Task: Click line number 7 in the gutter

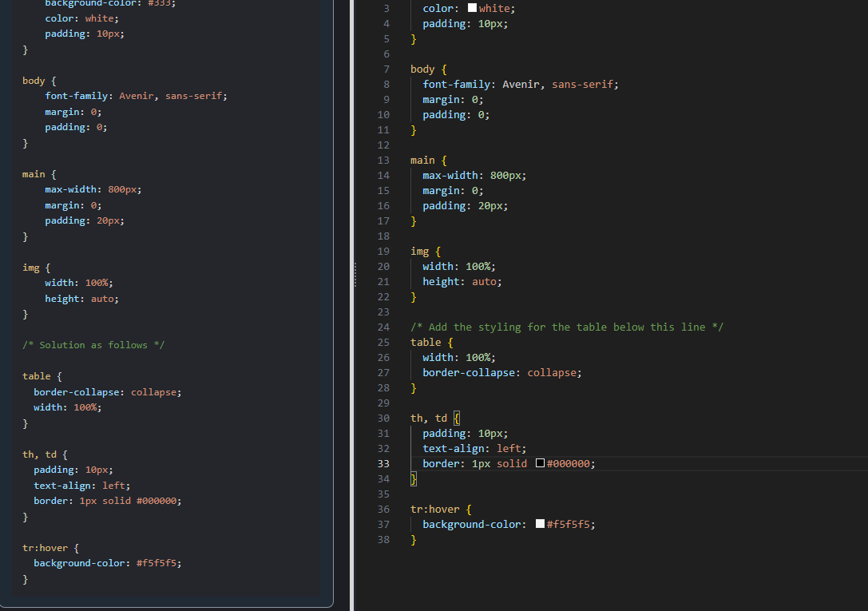Action: coord(386,69)
